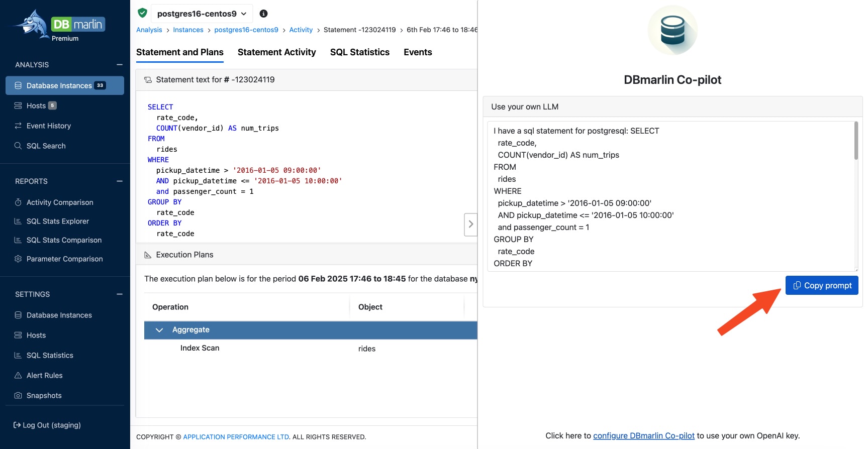Click the info icon beside instance name
This screenshot has height=449, width=868.
point(263,14)
